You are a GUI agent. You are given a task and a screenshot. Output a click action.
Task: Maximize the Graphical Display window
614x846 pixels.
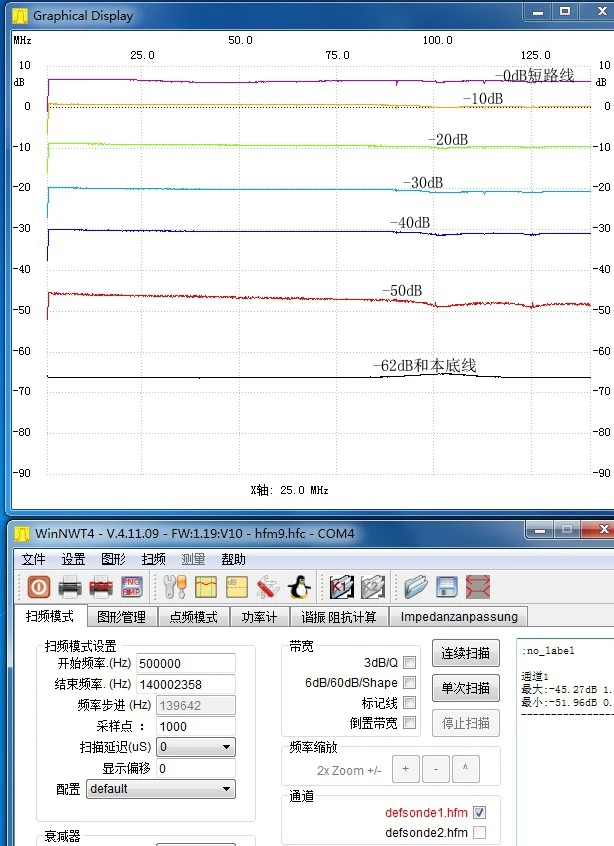(565, 11)
